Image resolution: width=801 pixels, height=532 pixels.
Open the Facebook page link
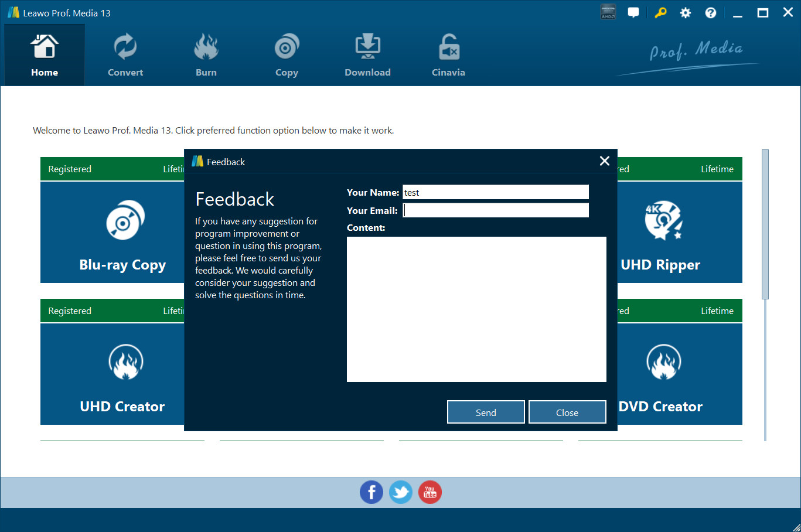coord(371,492)
